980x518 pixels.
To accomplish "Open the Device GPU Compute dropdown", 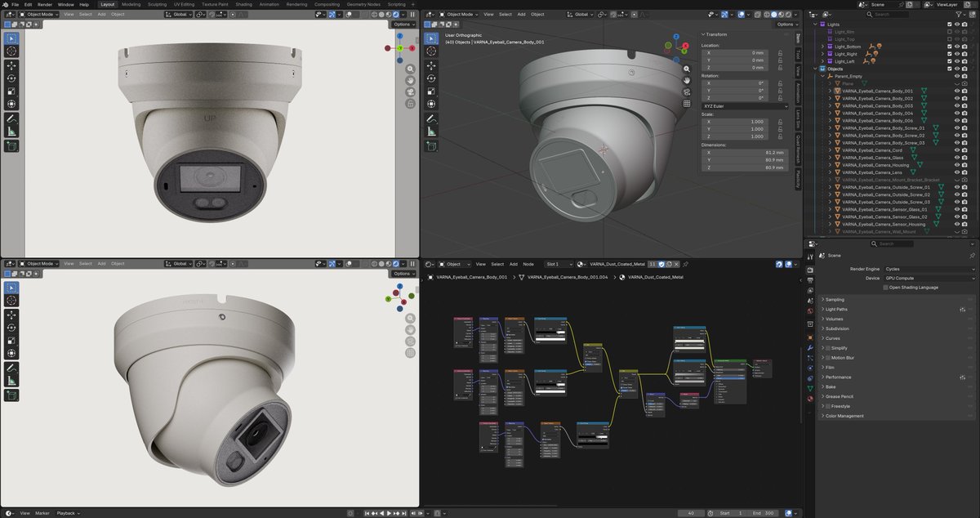I will tap(929, 278).
